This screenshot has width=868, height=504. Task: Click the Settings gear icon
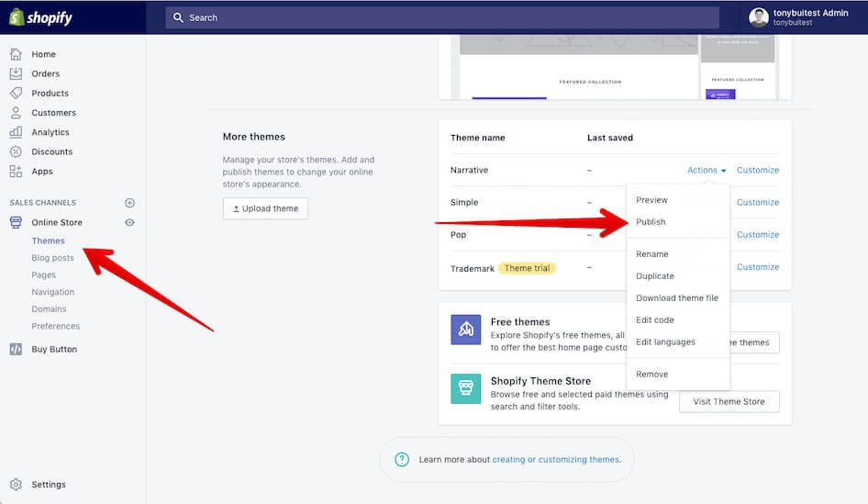(16, 485)
